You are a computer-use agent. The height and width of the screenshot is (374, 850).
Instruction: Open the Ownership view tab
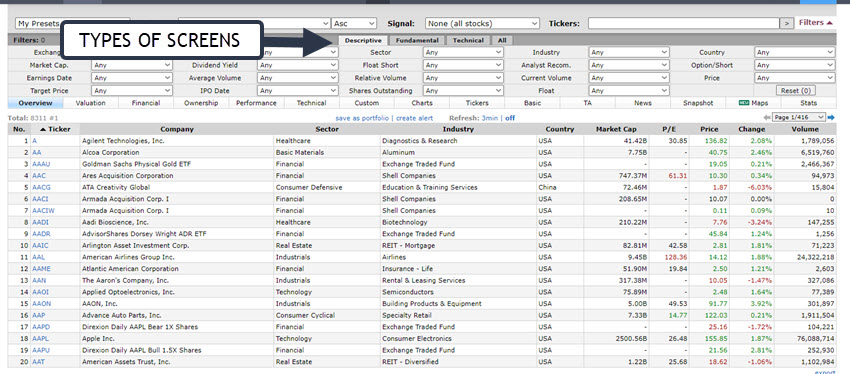click(x=201, y=103)
